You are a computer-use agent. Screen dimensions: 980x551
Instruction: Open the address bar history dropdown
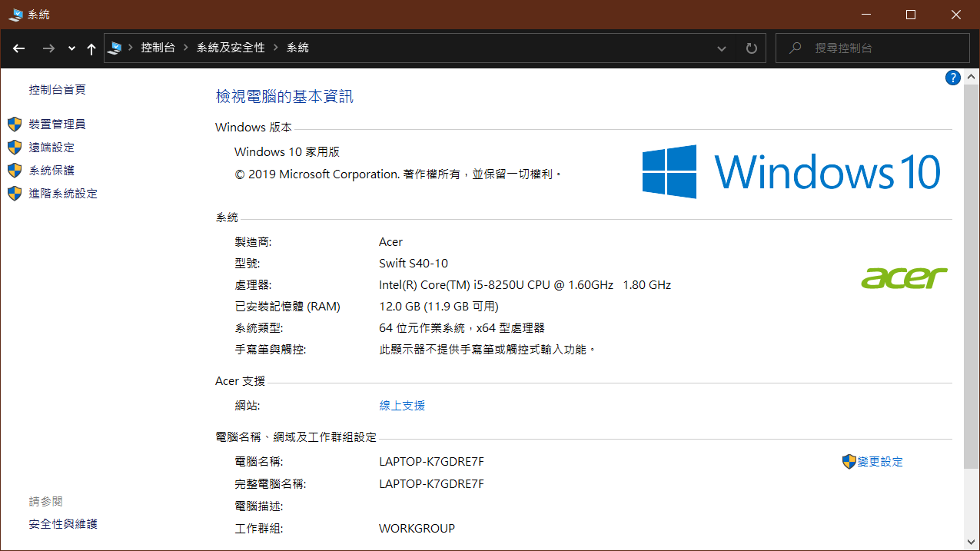click(x=722, y=48)
